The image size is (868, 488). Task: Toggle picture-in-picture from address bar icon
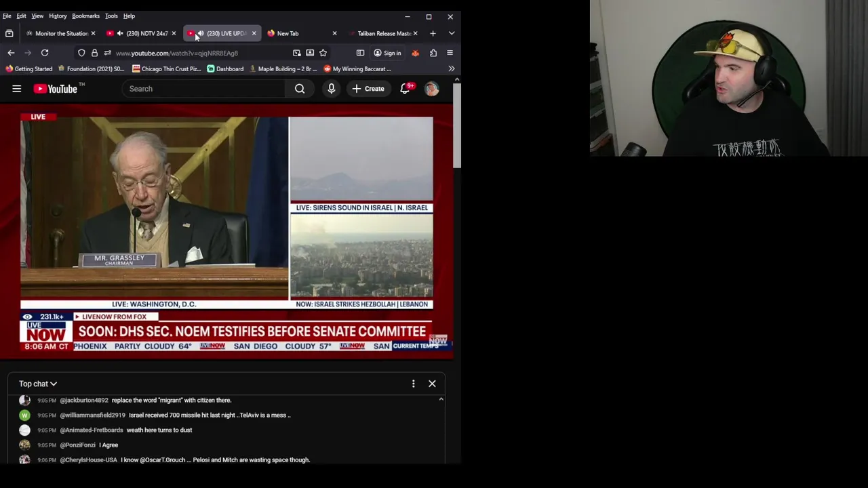[x=296, y=53]
